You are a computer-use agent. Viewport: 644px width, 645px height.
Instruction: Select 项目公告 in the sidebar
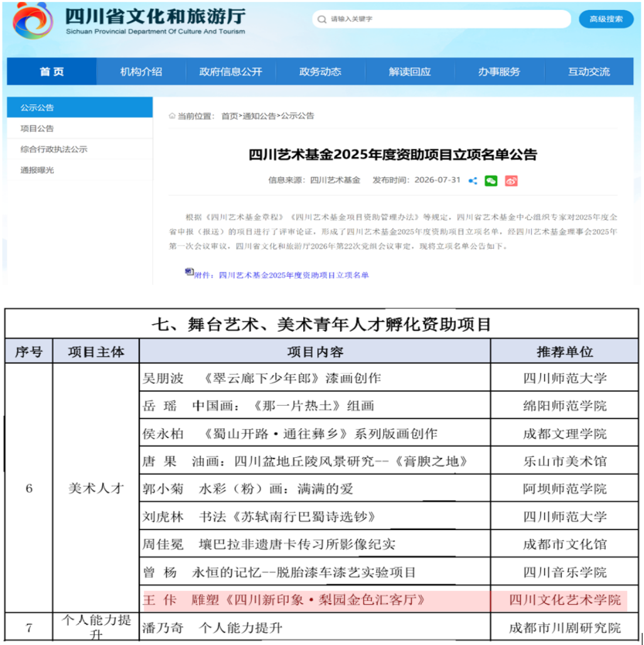point(80,128)
